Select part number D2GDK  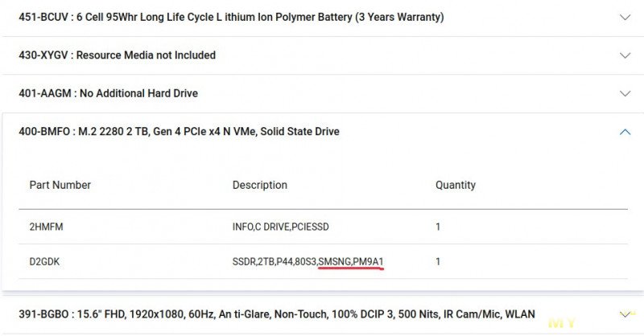click(46, 261)
